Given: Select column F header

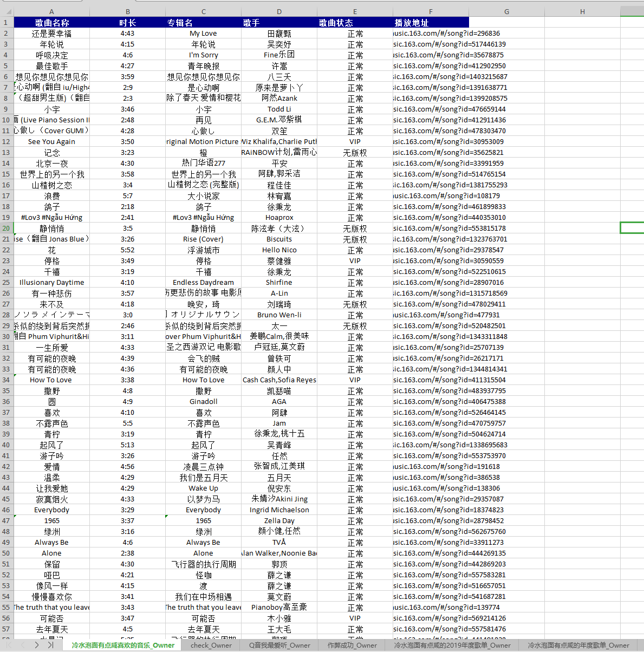Looking at the screenshot, I should pos(431,11).
